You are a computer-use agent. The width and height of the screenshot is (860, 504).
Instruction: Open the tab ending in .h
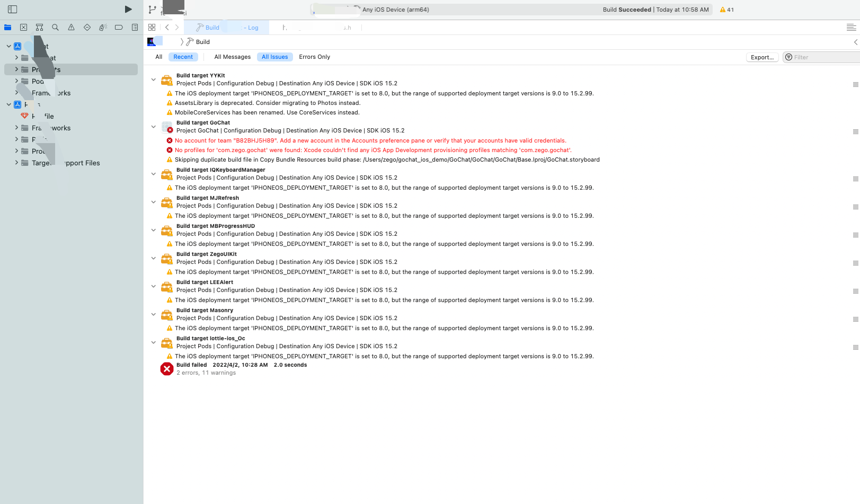tap(316, 28)
